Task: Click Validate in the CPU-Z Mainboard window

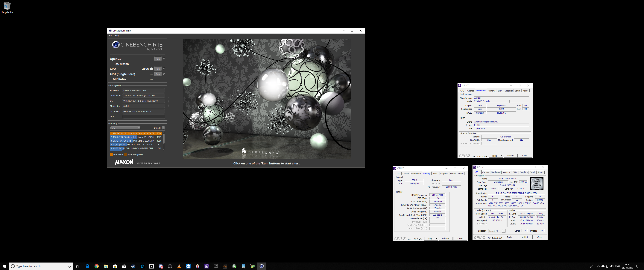Action: 510,156
